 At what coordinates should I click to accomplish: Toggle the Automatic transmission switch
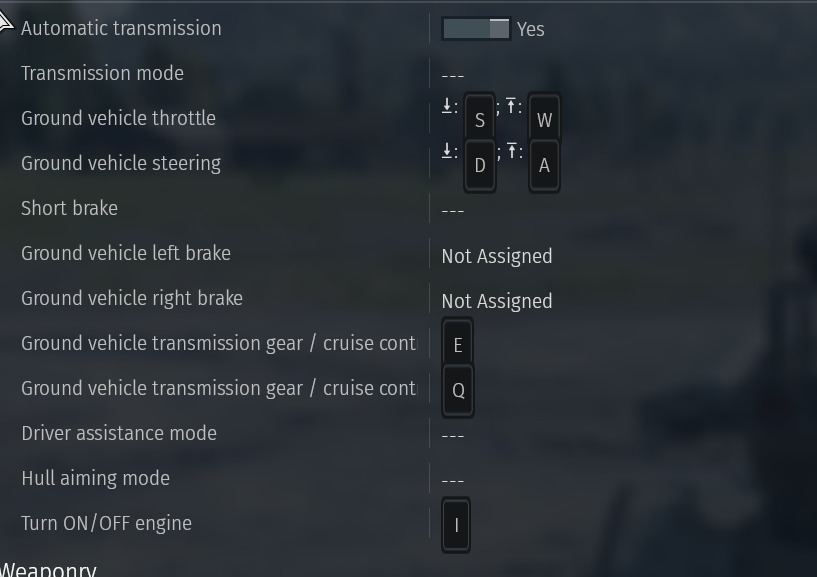476,29
